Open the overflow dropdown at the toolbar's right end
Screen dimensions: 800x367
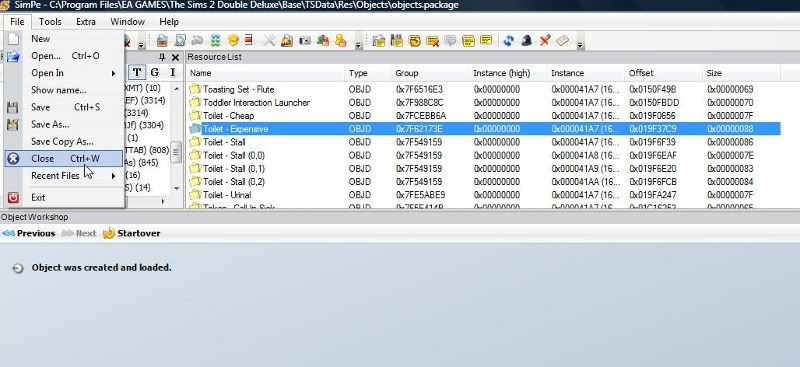click(580, 45)
